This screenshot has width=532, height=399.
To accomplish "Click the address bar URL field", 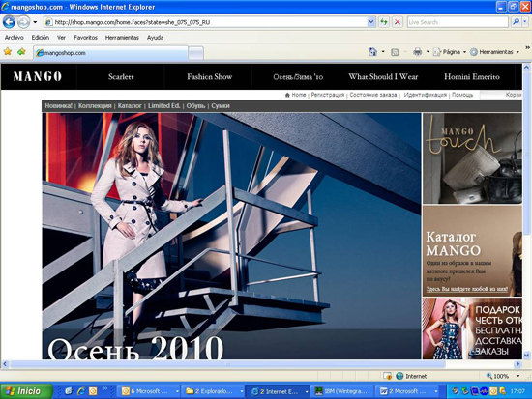I will click(x=206, y=22).
